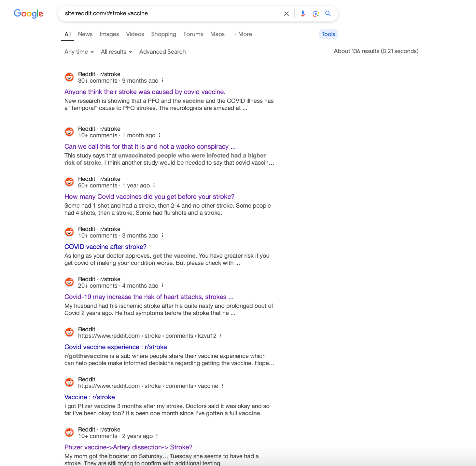Start voice search with the microphone icon
Viewport: 476px width, 466px height.
(x=303, y=14)
